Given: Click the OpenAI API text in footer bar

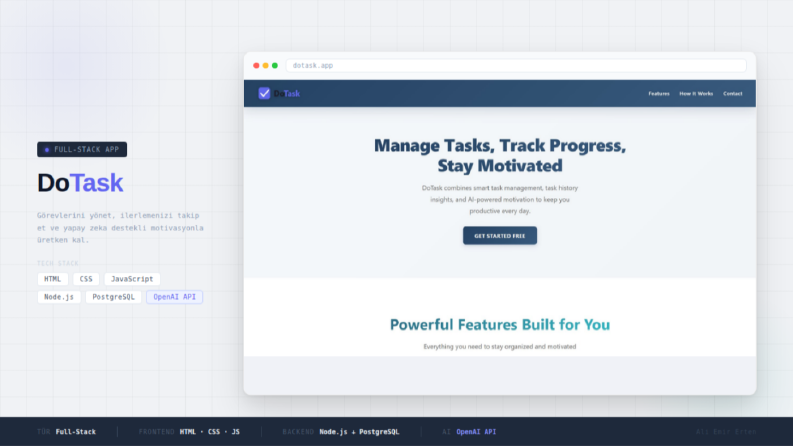Looking at the screenshot, I should pos(476,432).
